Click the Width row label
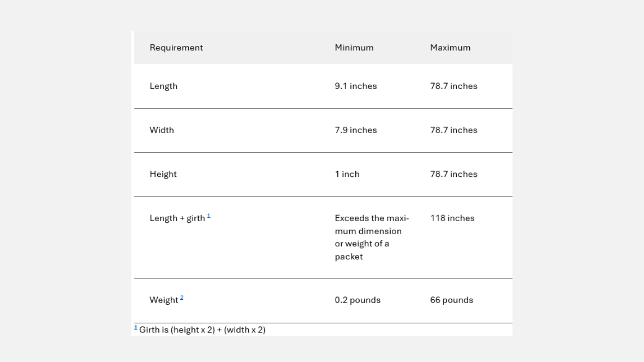The image size is (644, 362). (x=162, y=130)
